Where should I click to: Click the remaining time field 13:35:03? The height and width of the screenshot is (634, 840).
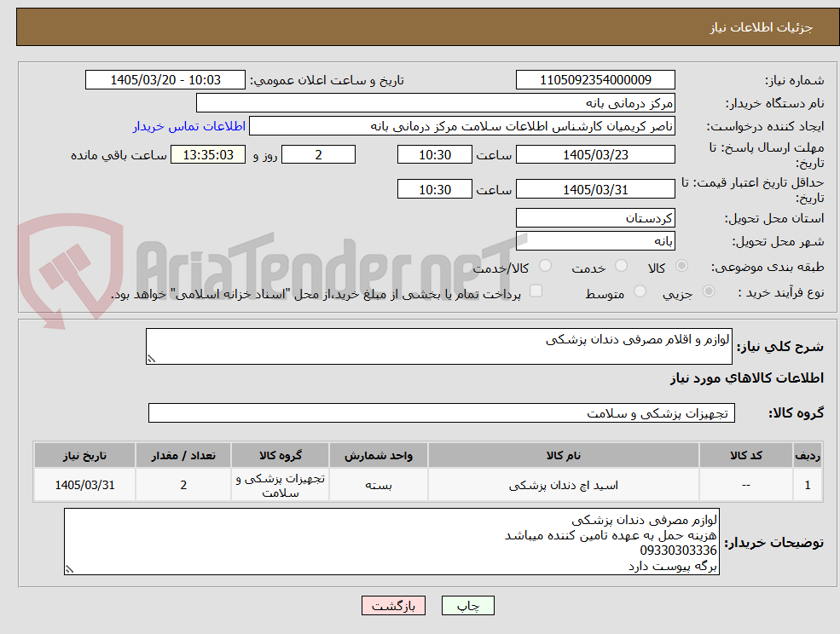click(x=208, y=155)
